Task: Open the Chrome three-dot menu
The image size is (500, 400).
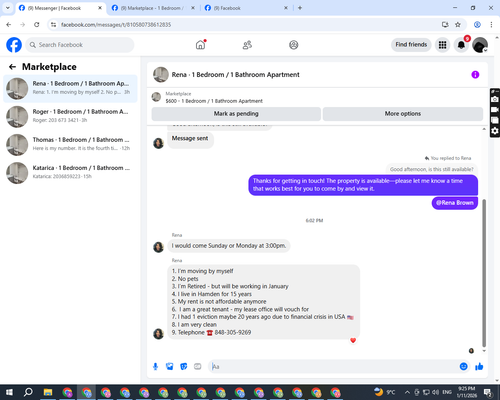Action: tap(491, 25)
